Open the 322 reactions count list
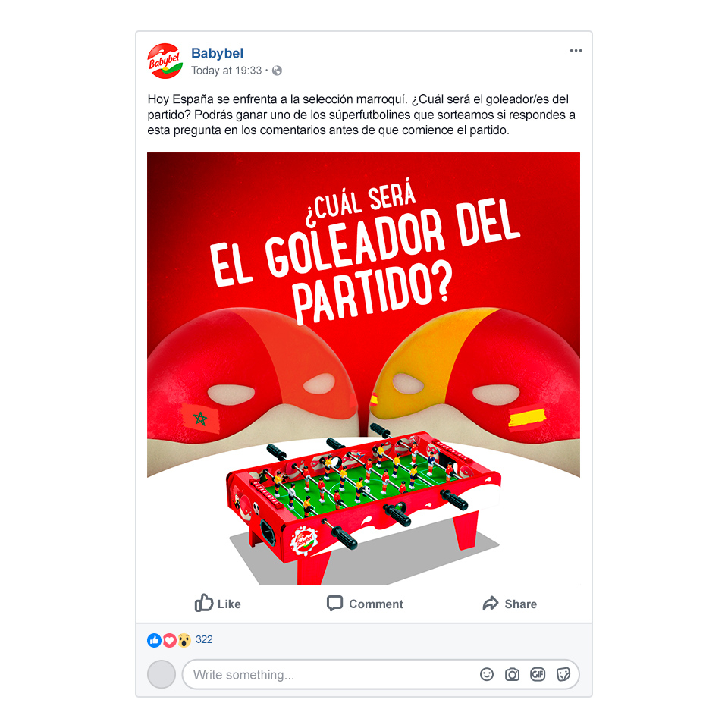Screen dimensions: 728x728 pyautogui.click(x=204, y=640)
